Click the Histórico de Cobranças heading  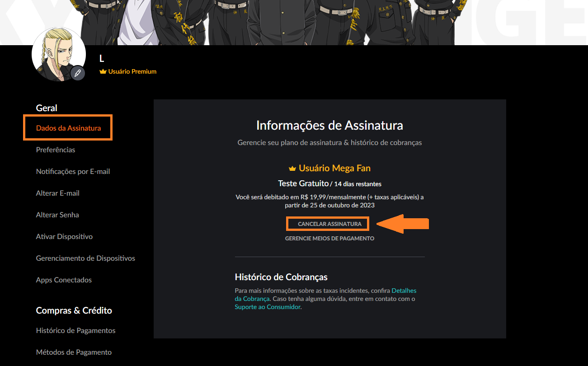tap(281, 277)
